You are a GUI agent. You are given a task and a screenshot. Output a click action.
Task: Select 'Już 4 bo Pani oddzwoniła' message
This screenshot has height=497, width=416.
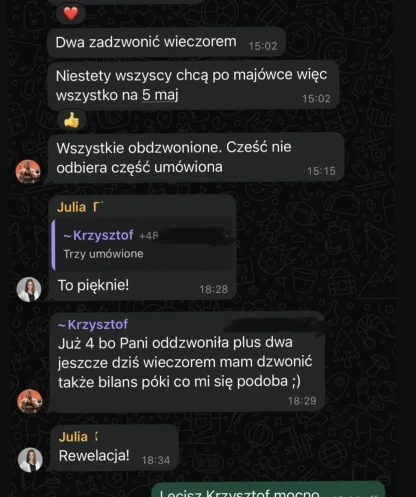pos(187,362)
